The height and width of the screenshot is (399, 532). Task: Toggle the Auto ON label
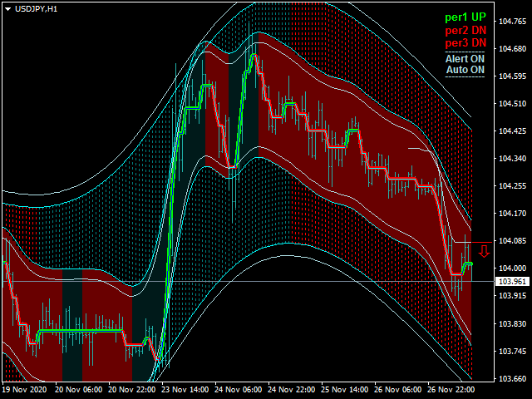point(465,70)
